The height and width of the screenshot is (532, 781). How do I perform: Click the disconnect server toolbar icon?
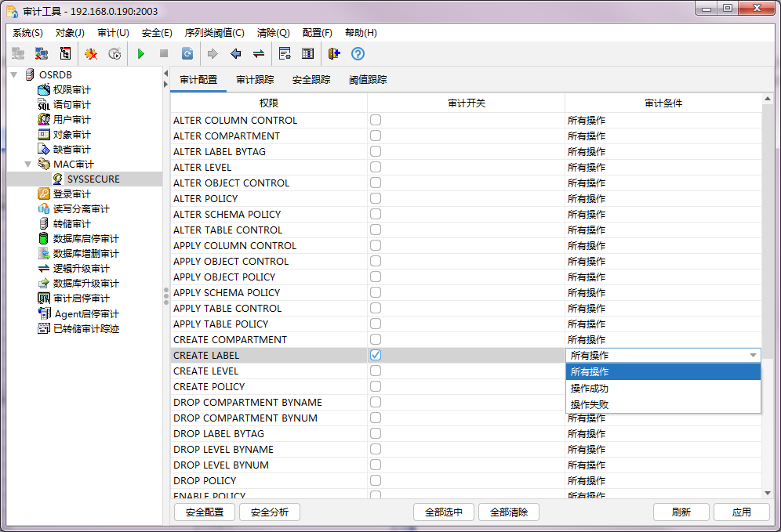tap(42, 54)
